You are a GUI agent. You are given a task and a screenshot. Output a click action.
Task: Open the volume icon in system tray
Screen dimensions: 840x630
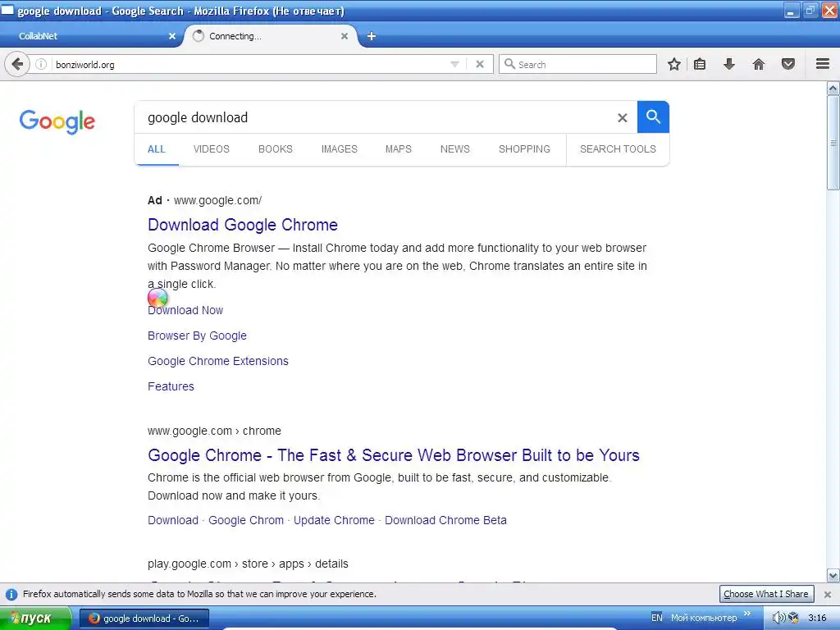(x=778, y=618)
